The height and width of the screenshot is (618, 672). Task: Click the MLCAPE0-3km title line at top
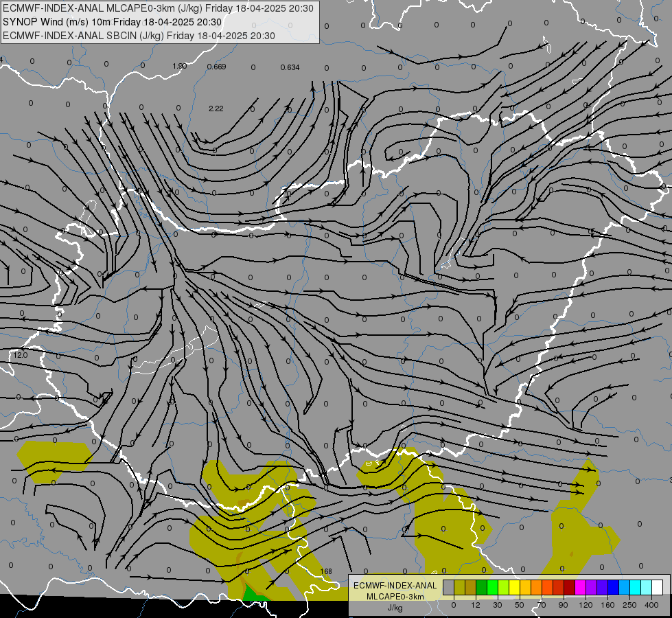tap(158, 8)
